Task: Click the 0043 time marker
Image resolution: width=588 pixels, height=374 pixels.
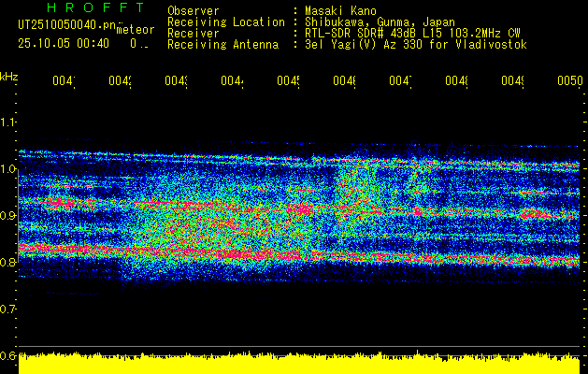Action: (177, 81)
